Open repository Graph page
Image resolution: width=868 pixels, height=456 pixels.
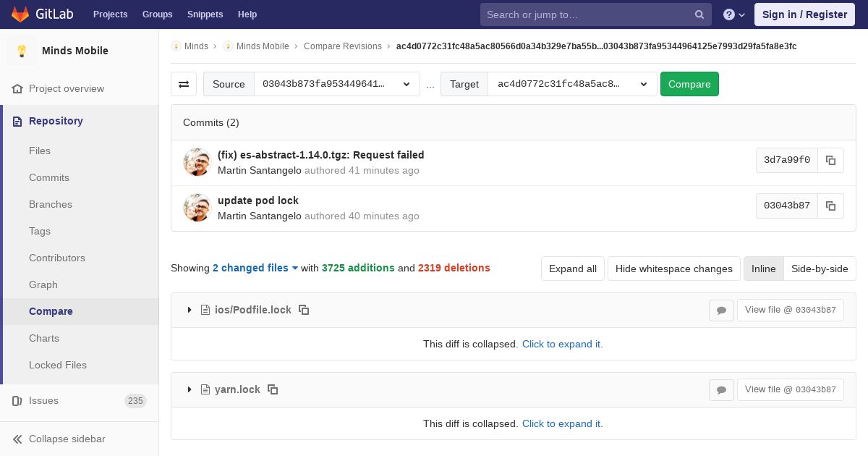tap(43, 284)
